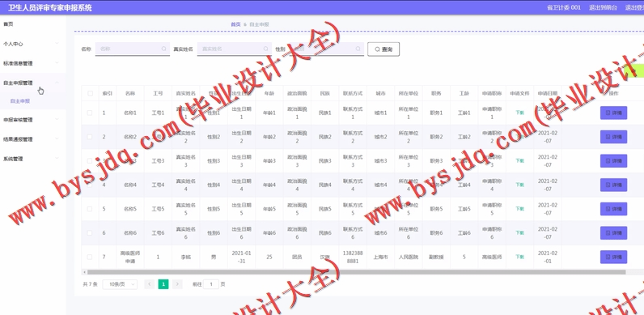Open 详情 for the 名称3 row
Viewport: 644px width, 315px height.
pos(613,161)
